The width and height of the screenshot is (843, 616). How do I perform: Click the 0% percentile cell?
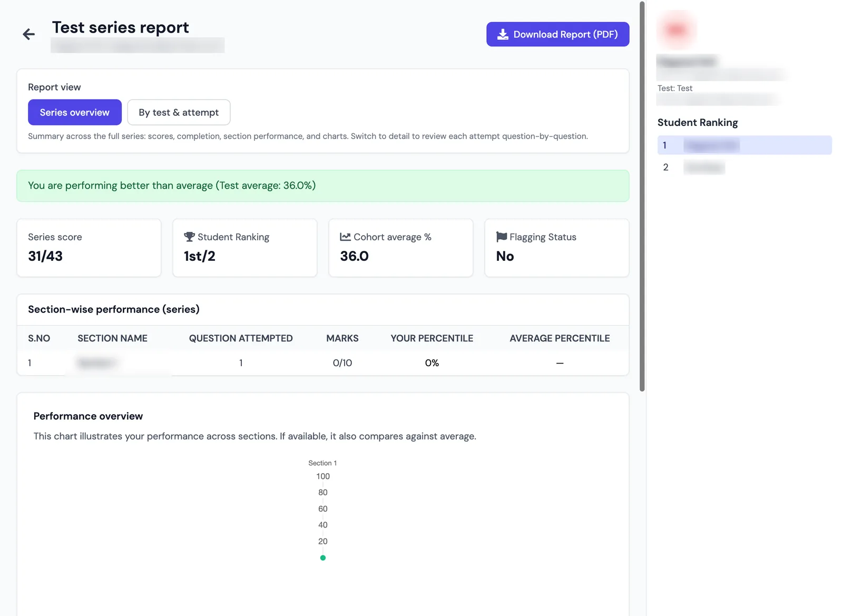point(432,363)
